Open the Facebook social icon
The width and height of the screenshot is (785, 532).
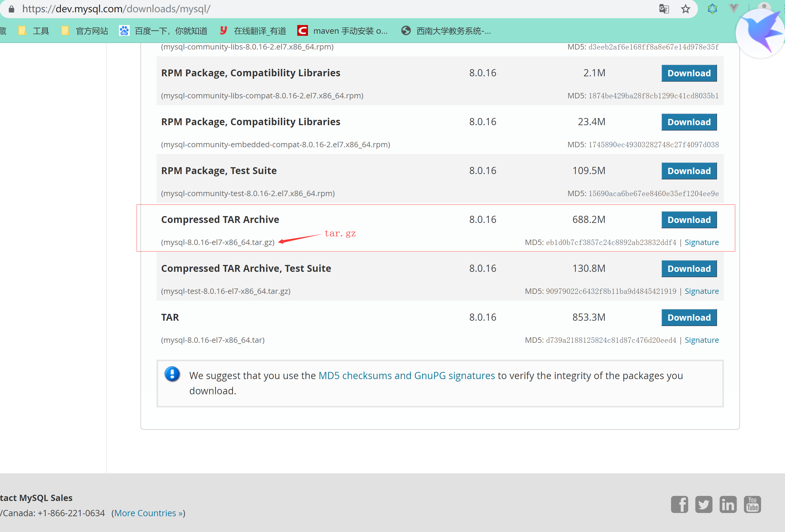679,504
